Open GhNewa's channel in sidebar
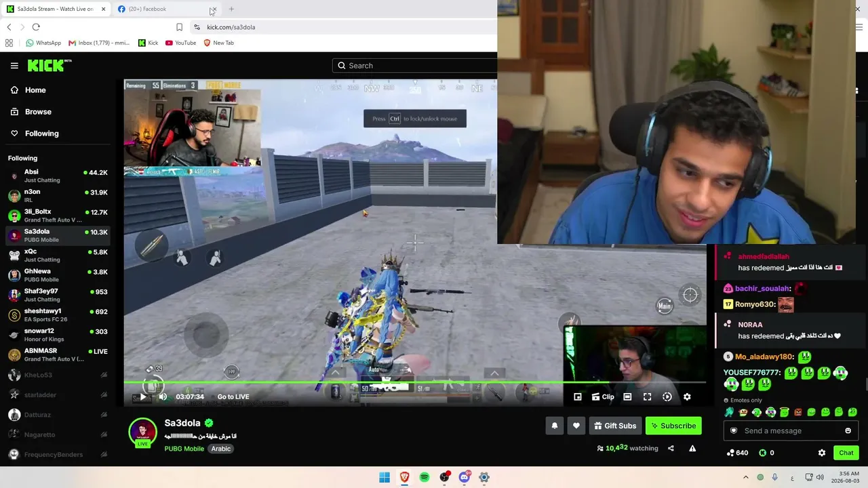 click(58, 275)
